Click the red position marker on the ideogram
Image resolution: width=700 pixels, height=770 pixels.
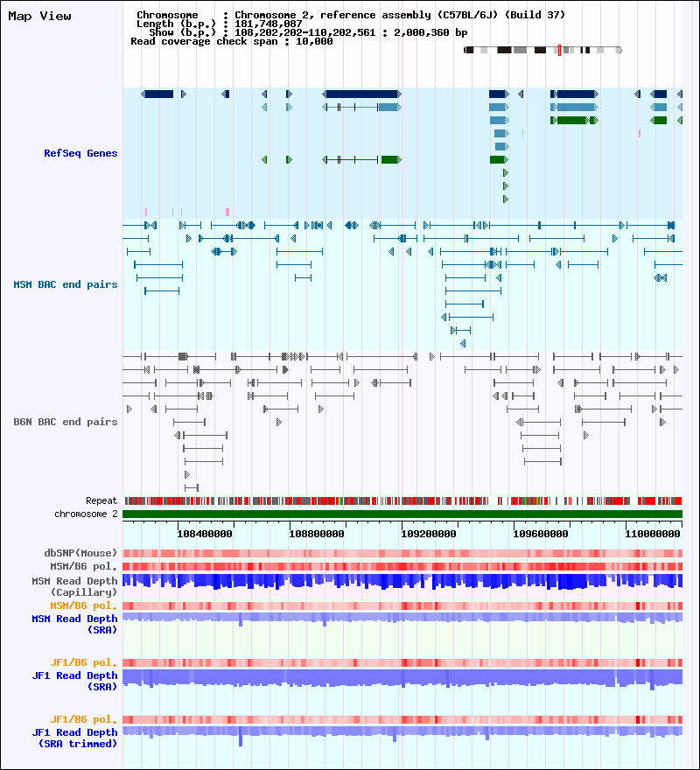click(559, 50)
